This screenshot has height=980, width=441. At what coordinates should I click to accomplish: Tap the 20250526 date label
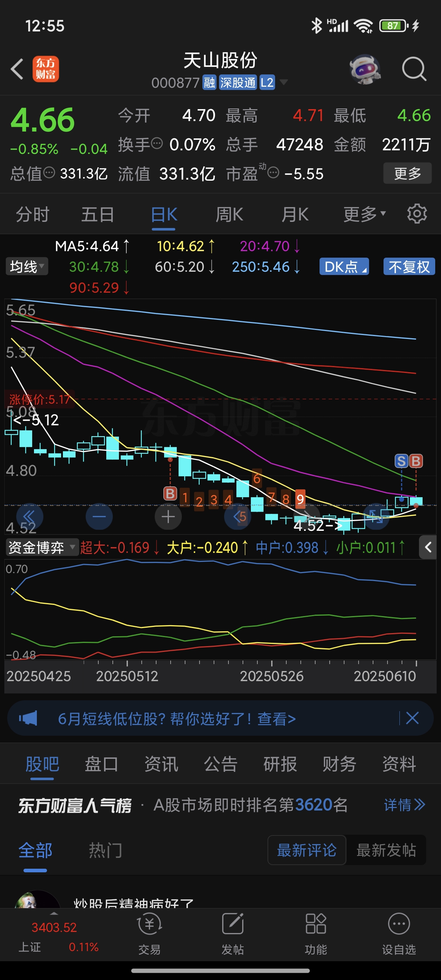(x=272, y=676)
